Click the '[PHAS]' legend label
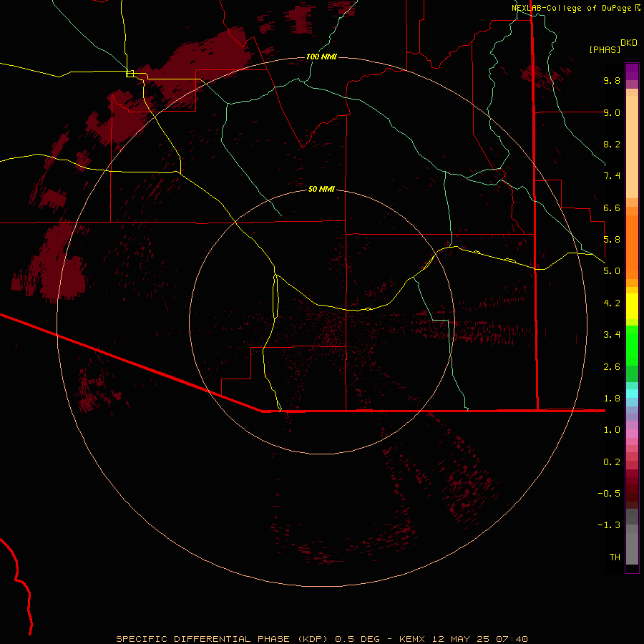This screenshot has height=644, width=644. pyautogui.click(x=605, y=49)
